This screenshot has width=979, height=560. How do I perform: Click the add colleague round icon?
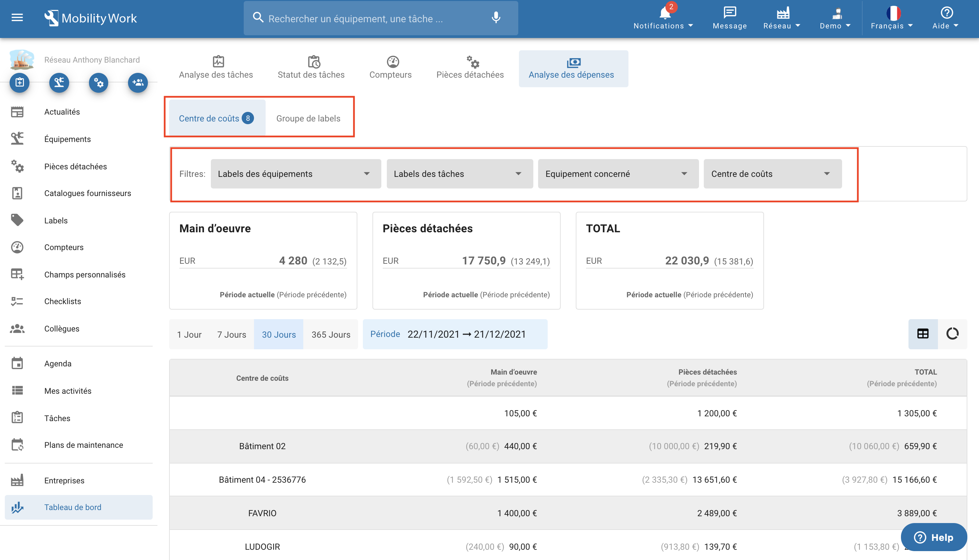[x=138, y=82]
